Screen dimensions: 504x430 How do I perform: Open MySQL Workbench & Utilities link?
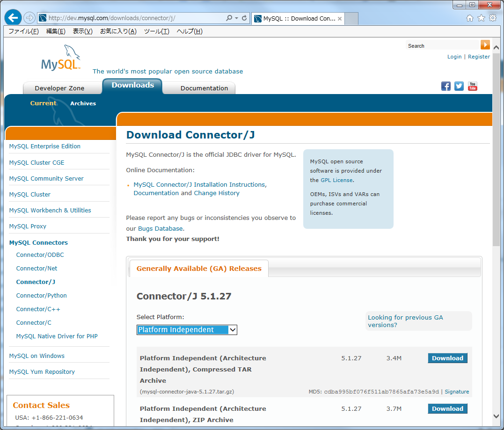tap(50, 210)
